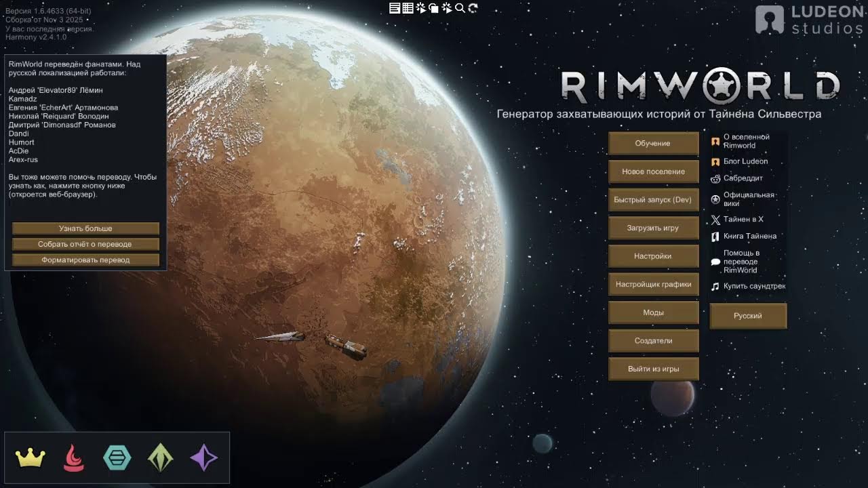Click text Harmony v2.4.1.0
The image size is (868, 488).
tap(36, 37)
